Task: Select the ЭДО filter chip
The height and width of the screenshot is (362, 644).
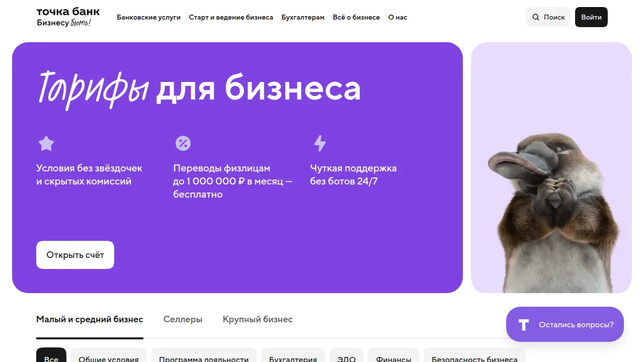Action: tap(347, 356)
